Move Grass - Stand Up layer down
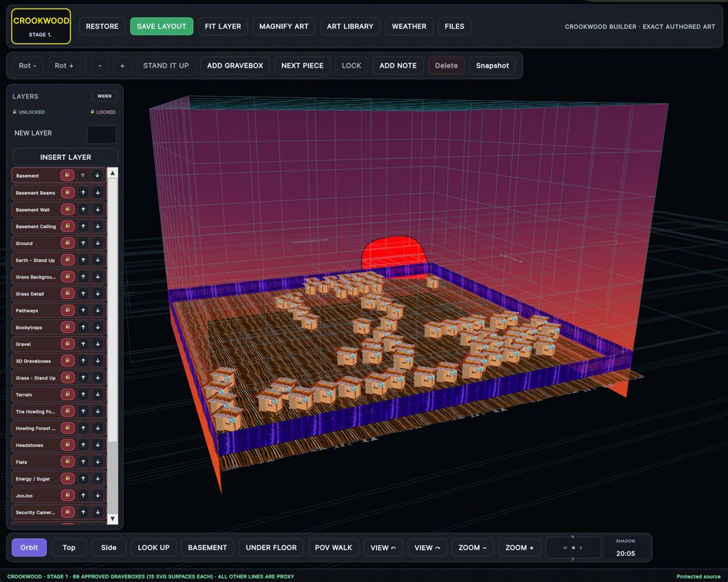The image size is (728, 582). (97, 377)
